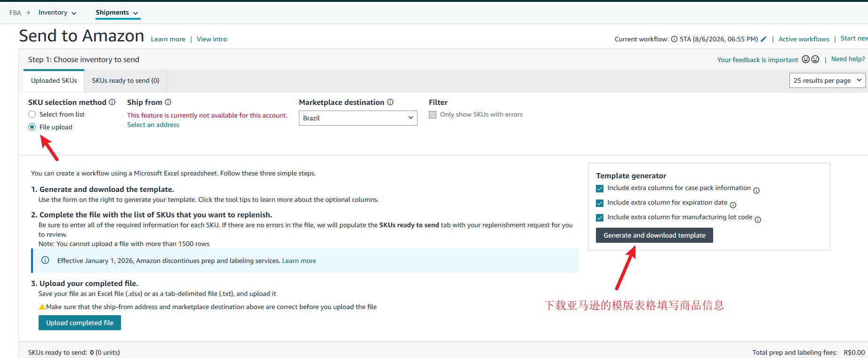This screenshot has height=358, width=868.
Task: Open the Marketplace destination Brazil dropdown
Action: 358,118
